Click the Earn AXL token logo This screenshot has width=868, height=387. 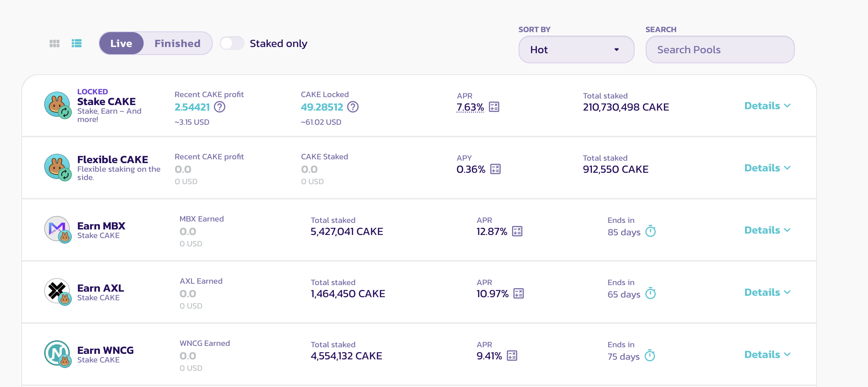58,292
